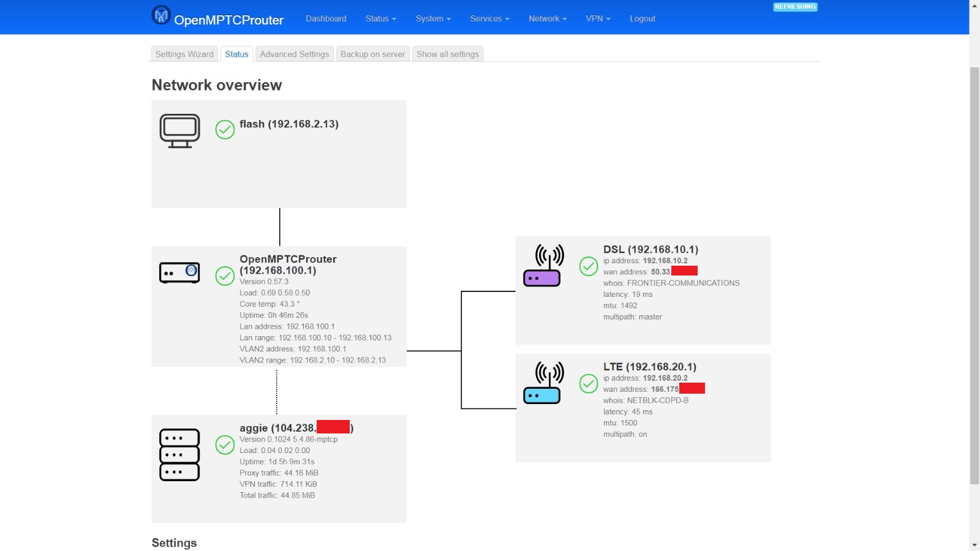Click the green checkmark next to aggie
980x551 pixels.
pyautogui.click(x=224, y=445)
